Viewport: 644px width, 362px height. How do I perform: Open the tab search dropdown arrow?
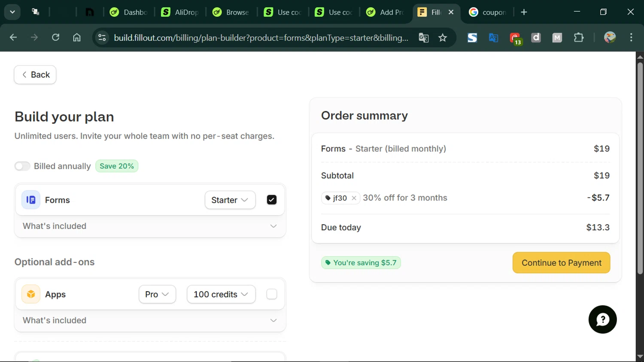12,12
